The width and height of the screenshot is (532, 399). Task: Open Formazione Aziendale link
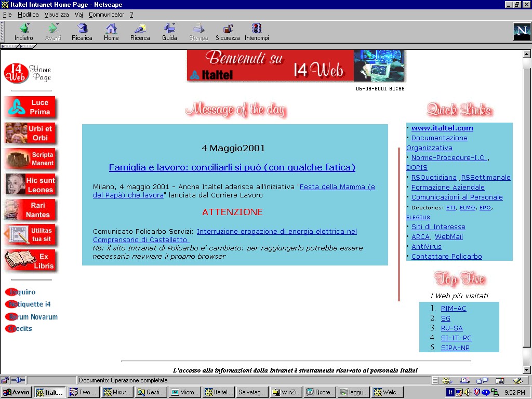point(448,187)
